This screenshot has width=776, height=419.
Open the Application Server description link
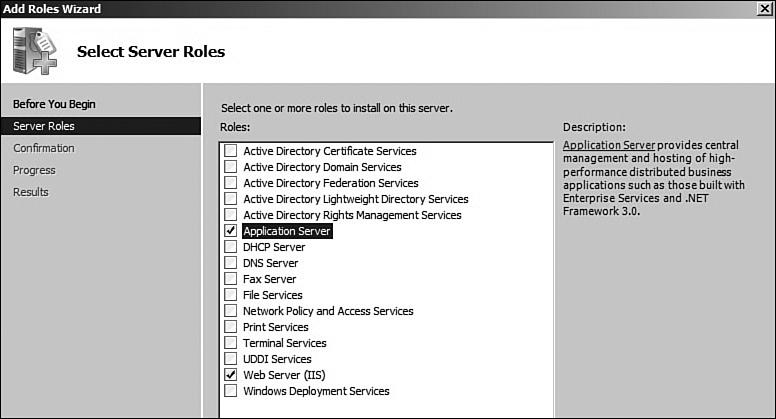[609, 145]
